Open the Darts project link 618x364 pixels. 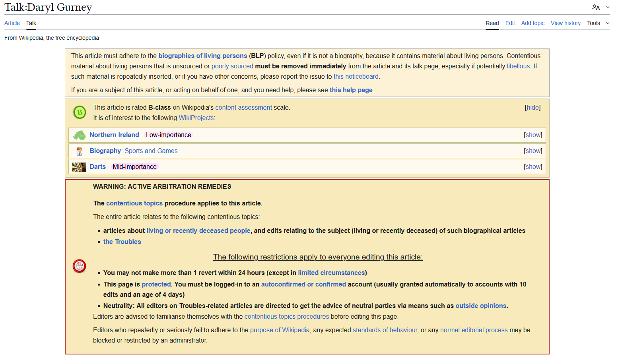coord(97,167)
